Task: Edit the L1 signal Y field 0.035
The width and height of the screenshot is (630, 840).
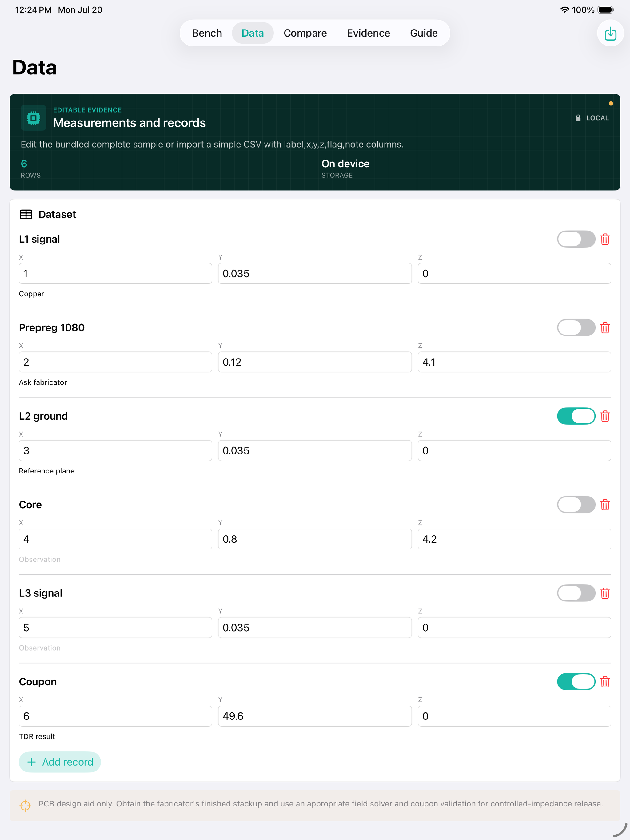Action: coord(315,274)
